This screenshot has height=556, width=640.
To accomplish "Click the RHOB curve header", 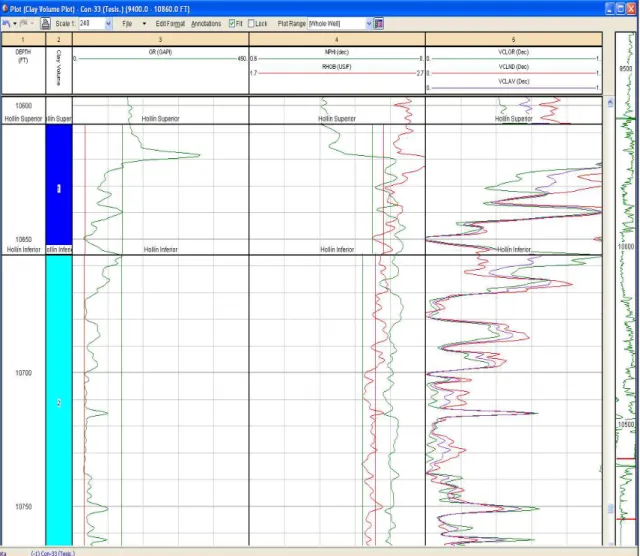I will (337, 67).
